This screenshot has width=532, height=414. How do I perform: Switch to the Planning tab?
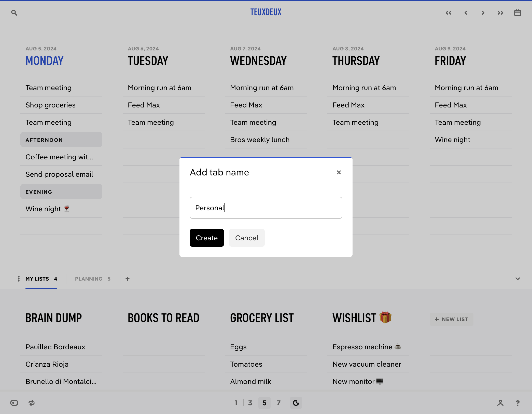93,279
